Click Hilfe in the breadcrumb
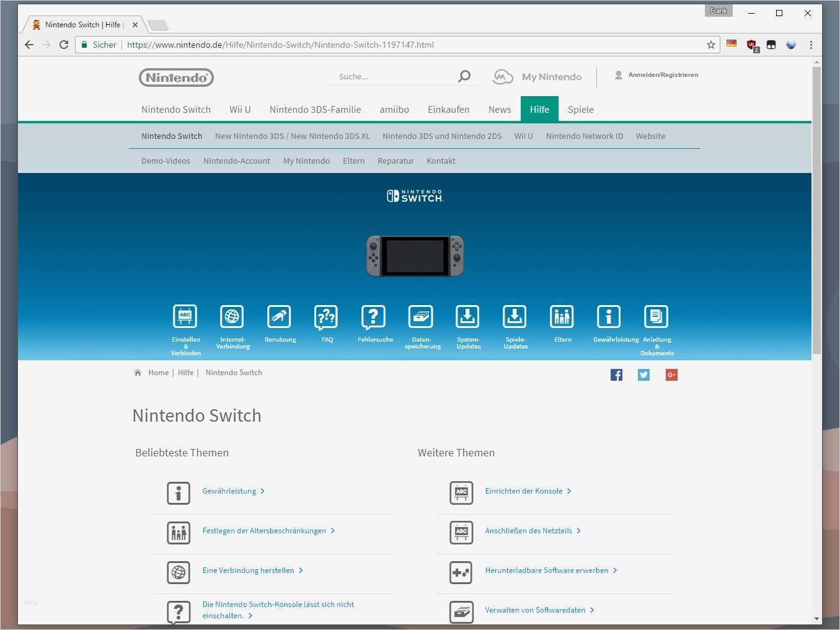Viewport: 840px width, 630px height. coord(185,373)
